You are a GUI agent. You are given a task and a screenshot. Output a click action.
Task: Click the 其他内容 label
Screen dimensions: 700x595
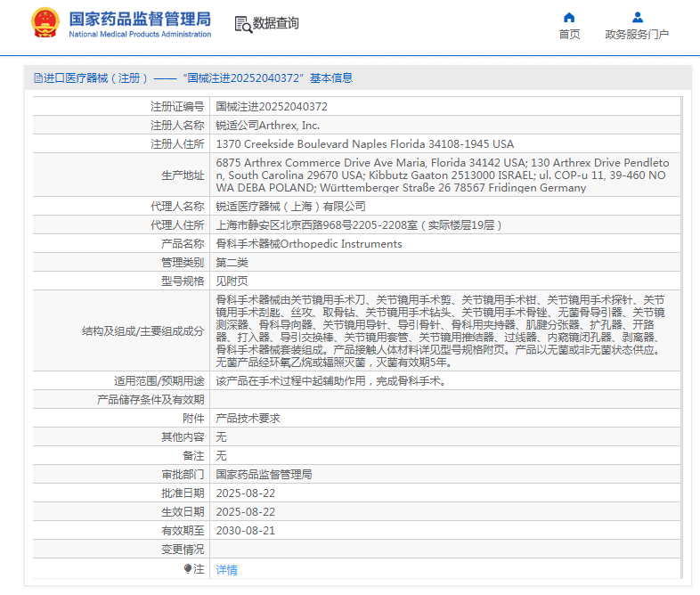pos(183,437)
